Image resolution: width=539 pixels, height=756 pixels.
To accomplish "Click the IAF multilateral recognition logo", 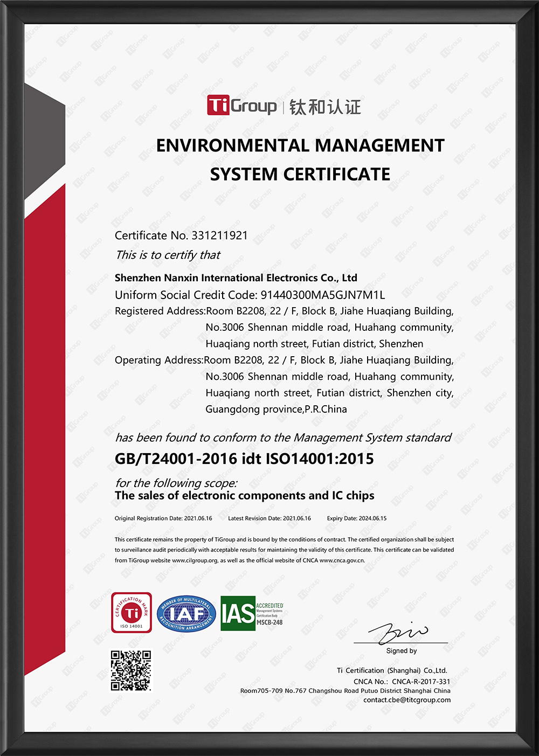I will (186, 614).
